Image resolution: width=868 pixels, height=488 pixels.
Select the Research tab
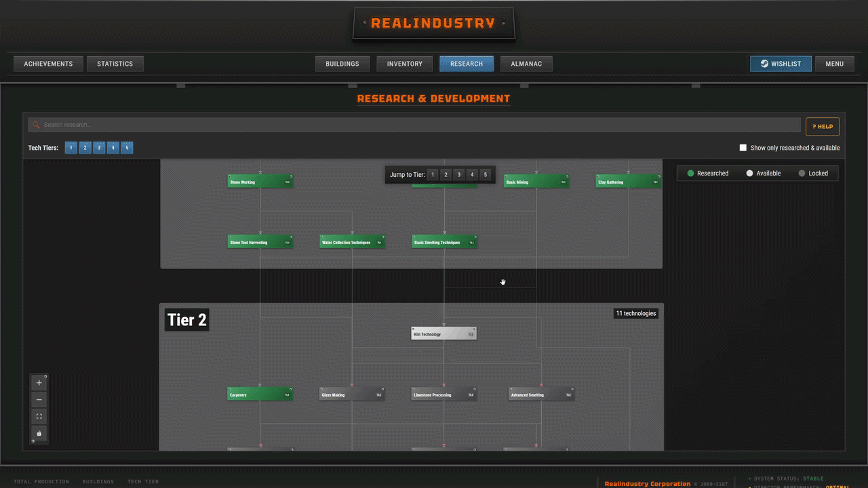pyautogui.click(x=467, y=64)
